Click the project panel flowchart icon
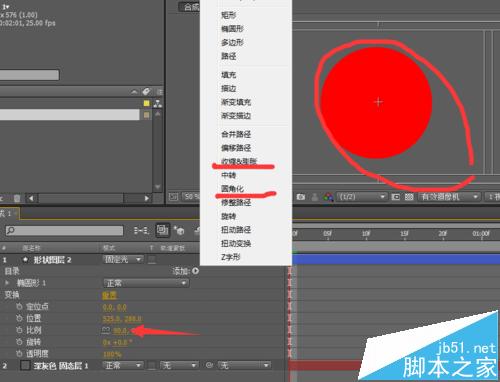 coord(158,103)
